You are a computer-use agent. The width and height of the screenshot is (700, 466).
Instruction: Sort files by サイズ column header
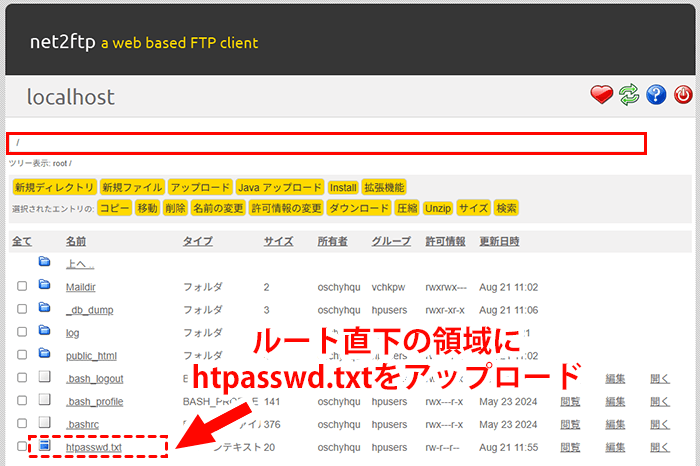278,242
